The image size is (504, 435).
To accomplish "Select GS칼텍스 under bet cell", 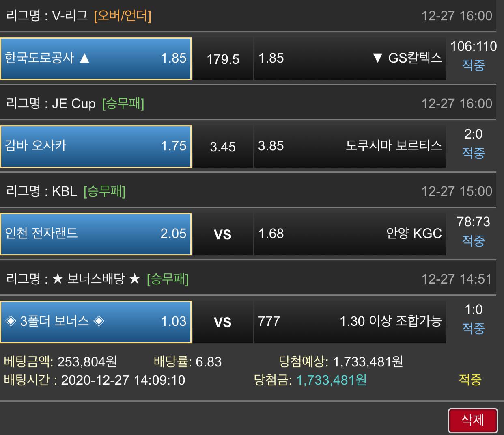I will (x=350, y=58).
